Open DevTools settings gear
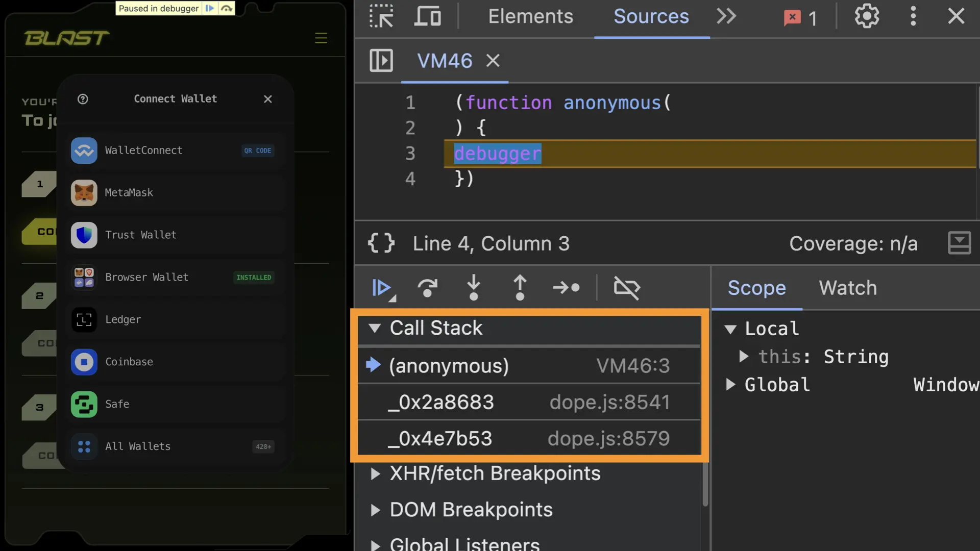The width and height of the screenshot is (980, 551). [x=867, y=16]
